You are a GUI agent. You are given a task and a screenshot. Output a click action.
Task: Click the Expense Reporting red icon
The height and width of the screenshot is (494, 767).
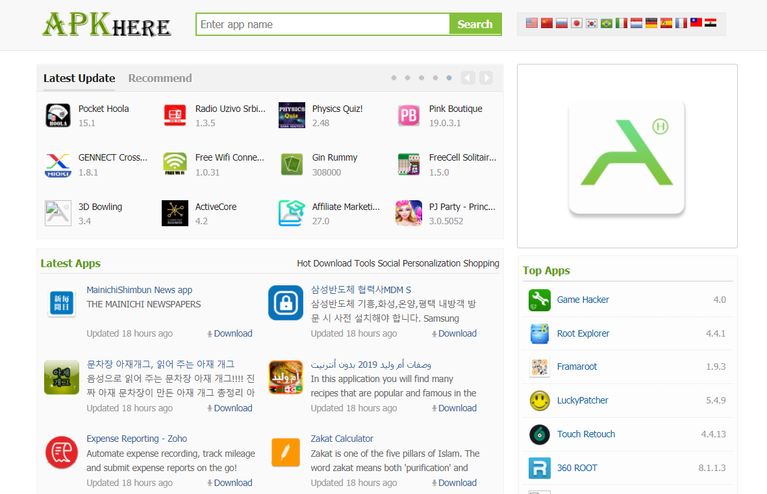coord(62,452)
